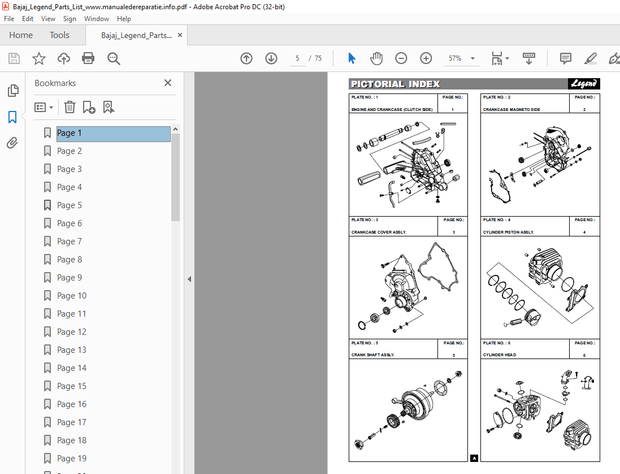Open the find text search tool
The height and width of the screenshot is (474, 620).
click(113, 59)
